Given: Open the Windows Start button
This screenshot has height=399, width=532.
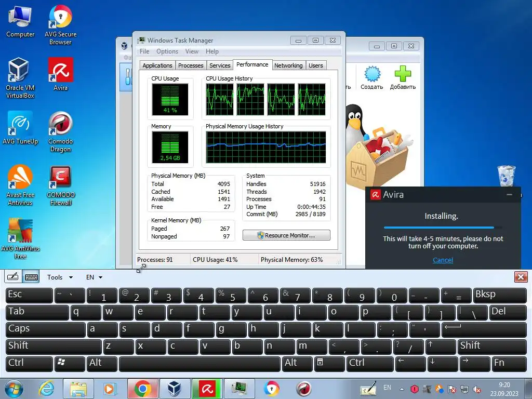Looking at the screenshot, I should pyautogui.click(x=14, y=389).
